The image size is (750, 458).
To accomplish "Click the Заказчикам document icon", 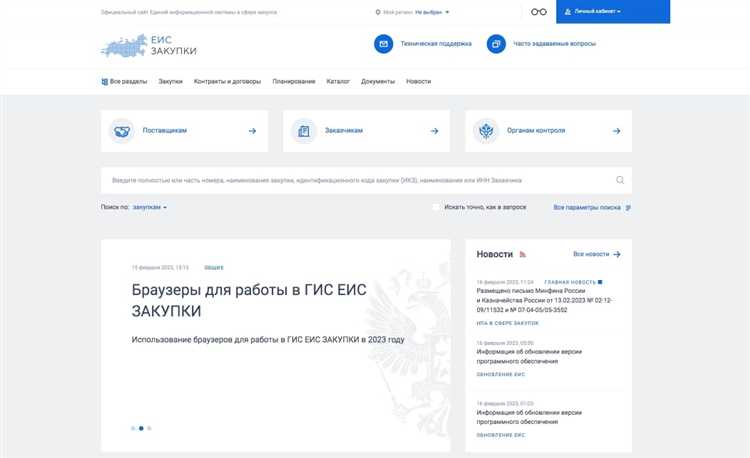I will point(304,131).
